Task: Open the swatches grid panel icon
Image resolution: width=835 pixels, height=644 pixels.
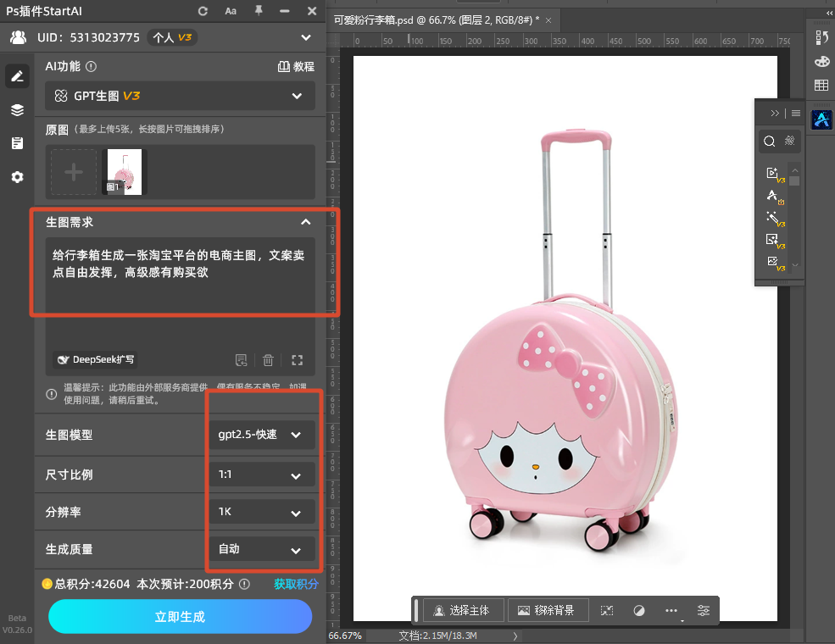Action: click(821, 85)
